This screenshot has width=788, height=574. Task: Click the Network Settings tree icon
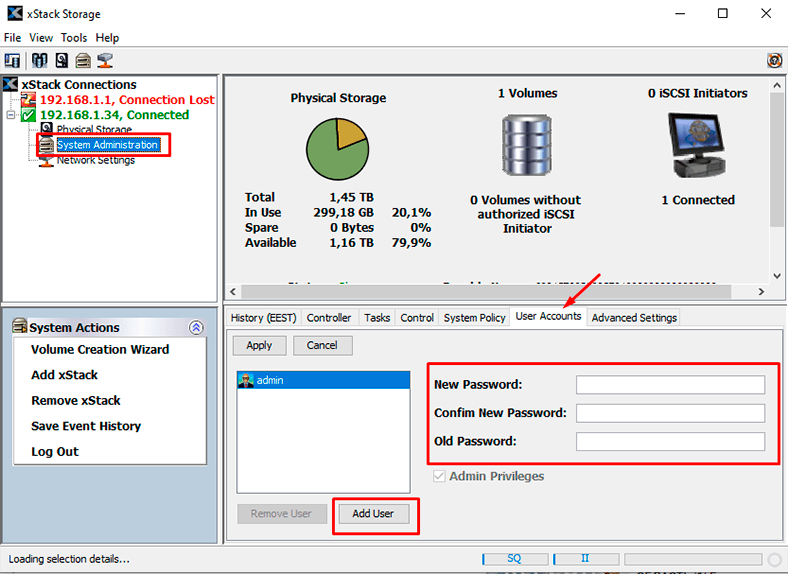[46, 161]
